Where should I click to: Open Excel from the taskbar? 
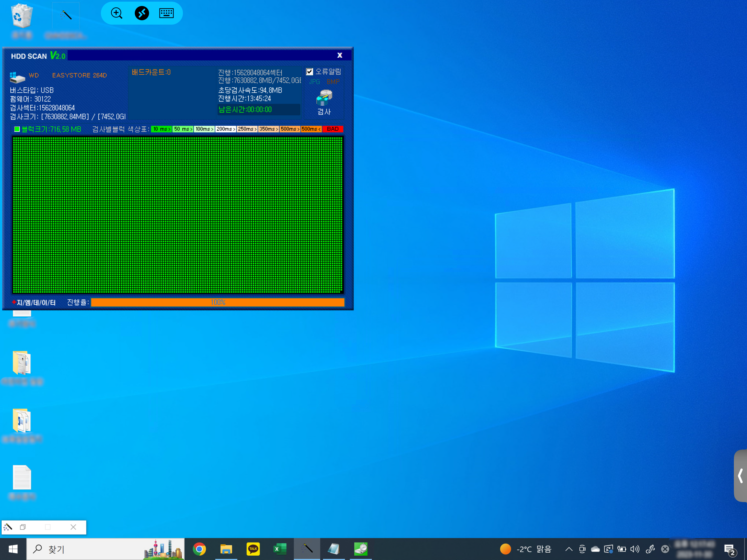tap(280, 549)
